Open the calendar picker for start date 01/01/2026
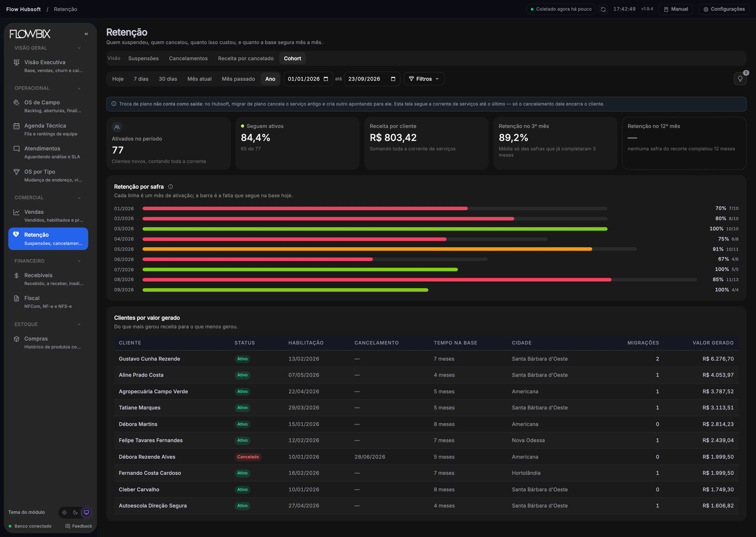756x537 pixels. 326,79
